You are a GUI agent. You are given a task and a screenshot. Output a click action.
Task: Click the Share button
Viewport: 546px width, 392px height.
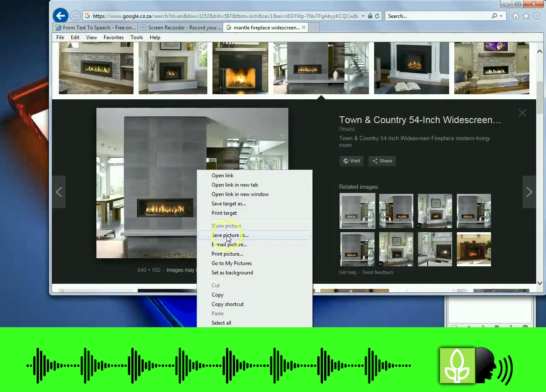point(382,161)
